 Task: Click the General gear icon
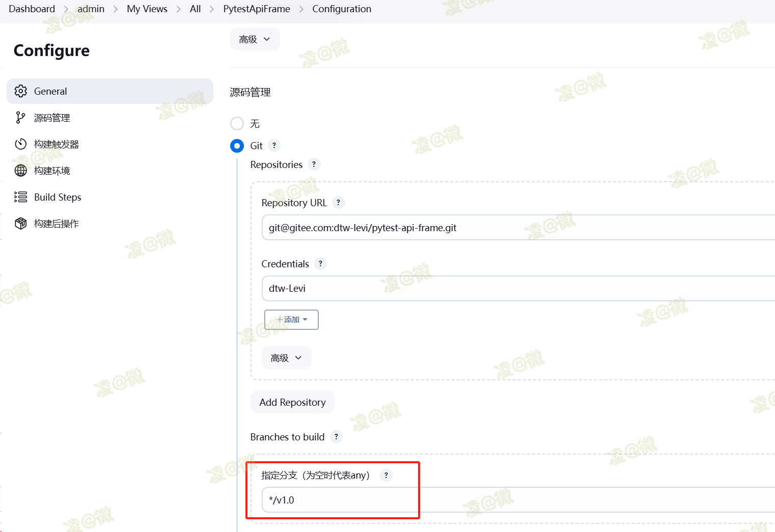20,91
